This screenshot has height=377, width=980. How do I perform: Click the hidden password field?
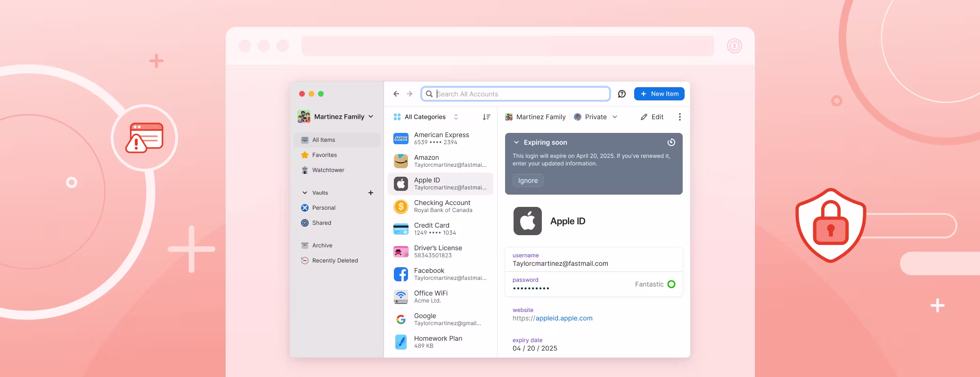coord(594,284)
